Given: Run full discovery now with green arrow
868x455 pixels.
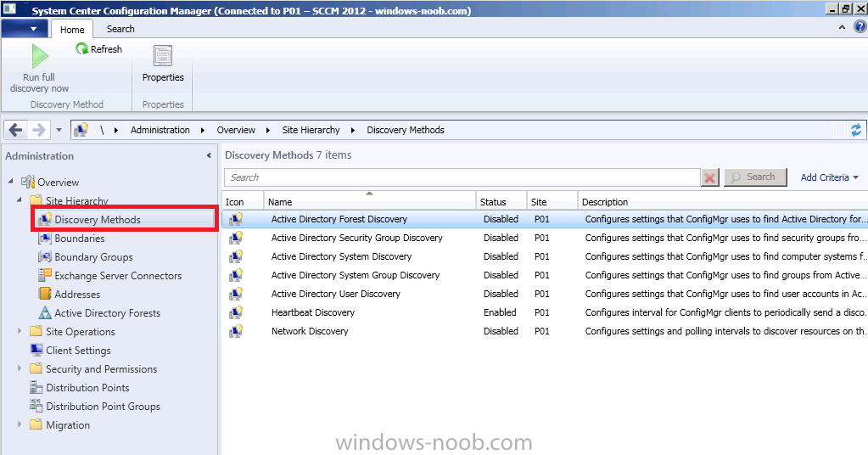Looking at the screenshot, I should [39, 69].
